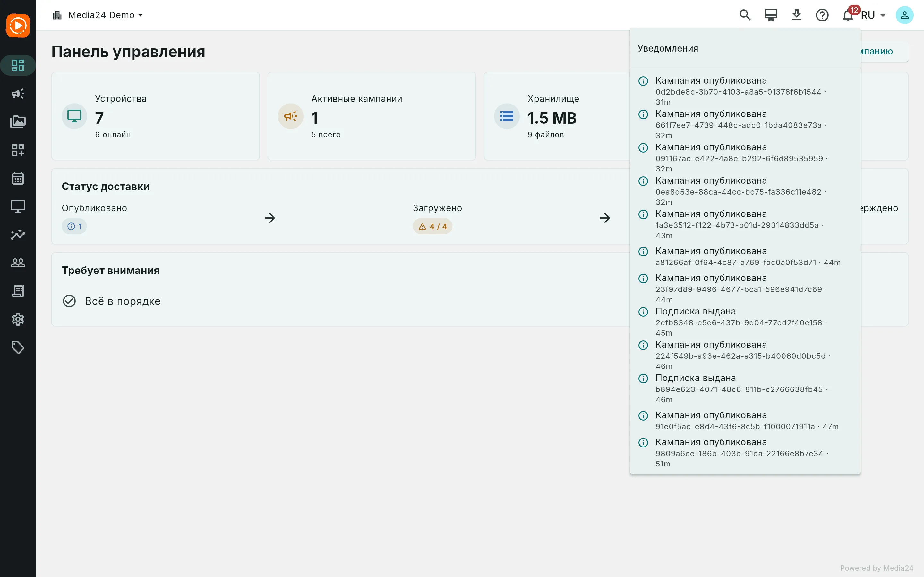Open notification 0d2bde8c campaign published
This screenshot has height=577, width=924.
coord(745,91)
